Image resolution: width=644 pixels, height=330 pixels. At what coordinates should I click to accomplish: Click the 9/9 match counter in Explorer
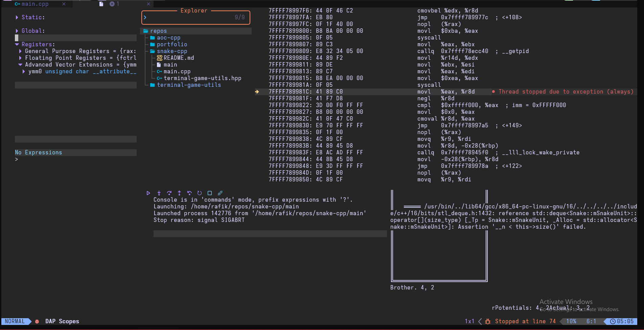coord(239,17)
